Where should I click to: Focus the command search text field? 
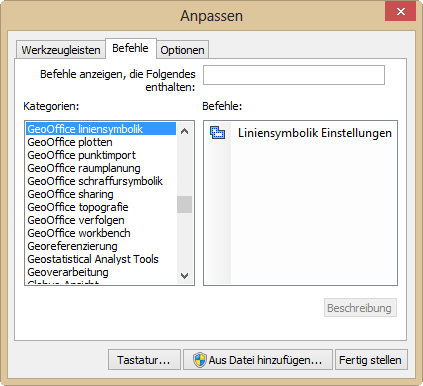coord(294,75)
